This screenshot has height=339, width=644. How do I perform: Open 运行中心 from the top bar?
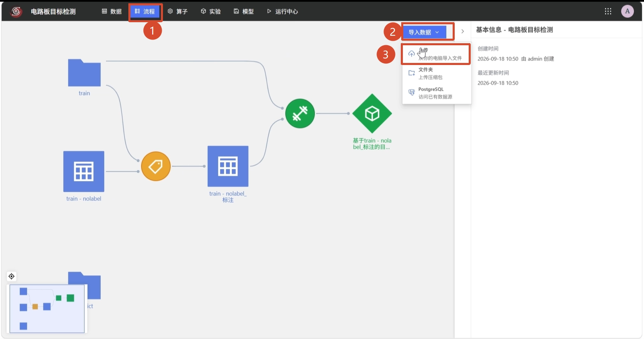click(x=282, y=12)
